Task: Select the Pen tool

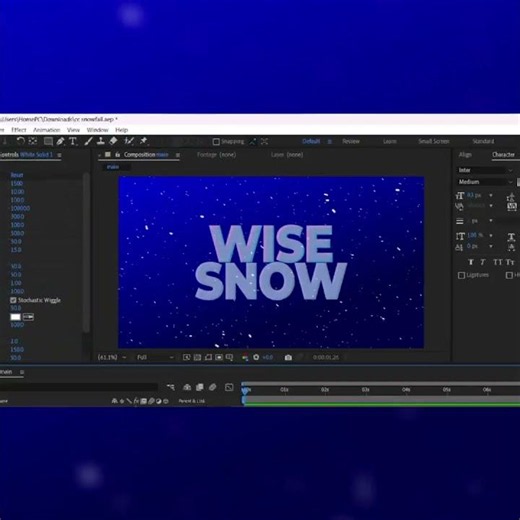Action: [60, 141]
